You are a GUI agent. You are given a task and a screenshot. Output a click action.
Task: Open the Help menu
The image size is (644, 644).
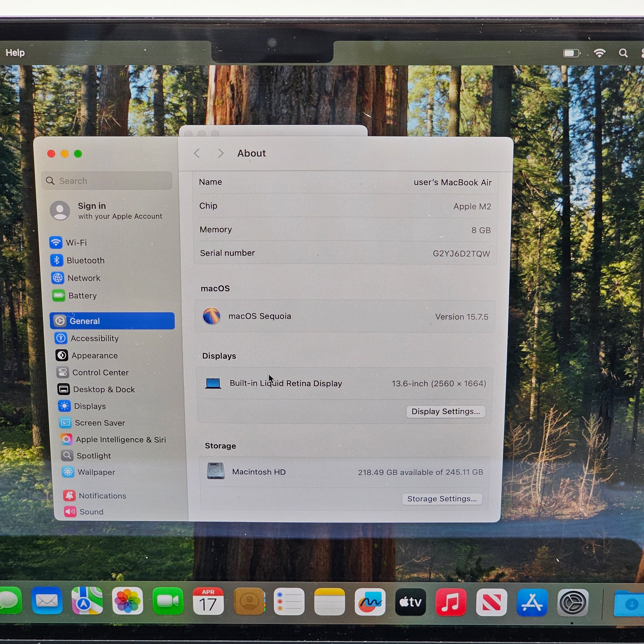[x=15, y=53]
